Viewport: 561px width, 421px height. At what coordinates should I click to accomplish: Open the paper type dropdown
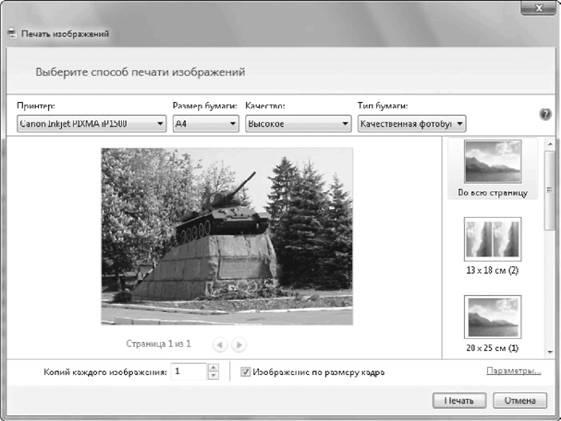pyautogui.click(x=411, y=124)
